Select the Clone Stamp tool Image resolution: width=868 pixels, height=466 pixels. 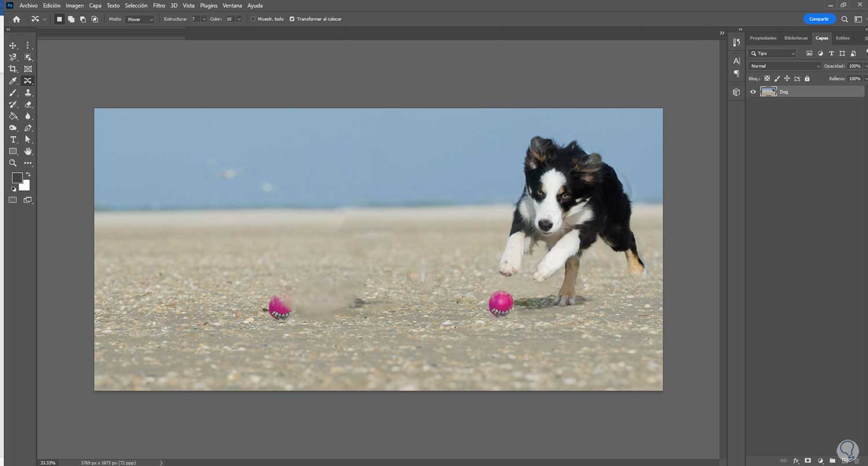click(28, 93)
